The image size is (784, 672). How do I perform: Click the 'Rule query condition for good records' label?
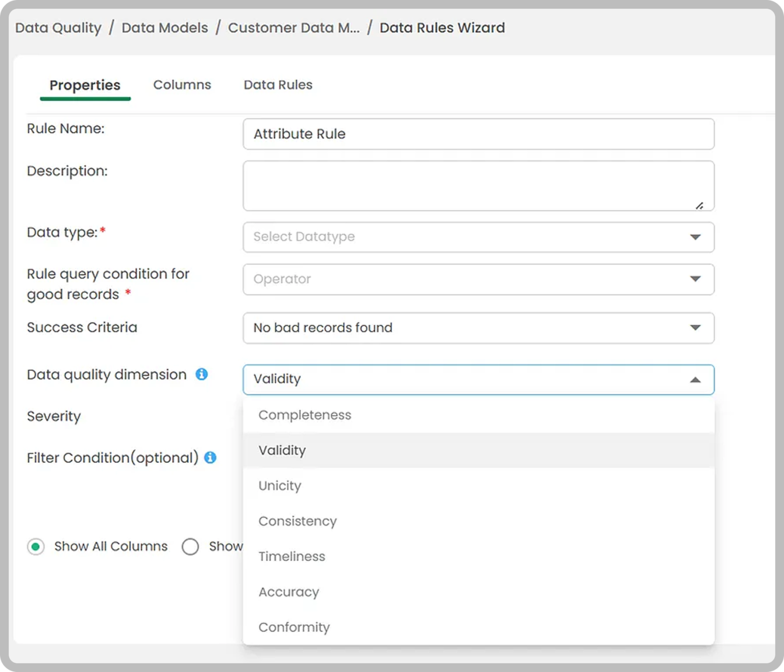pos(108,284)
